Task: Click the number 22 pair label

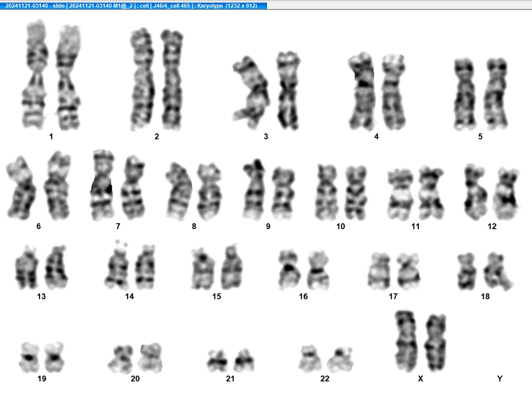Action: 325,379
